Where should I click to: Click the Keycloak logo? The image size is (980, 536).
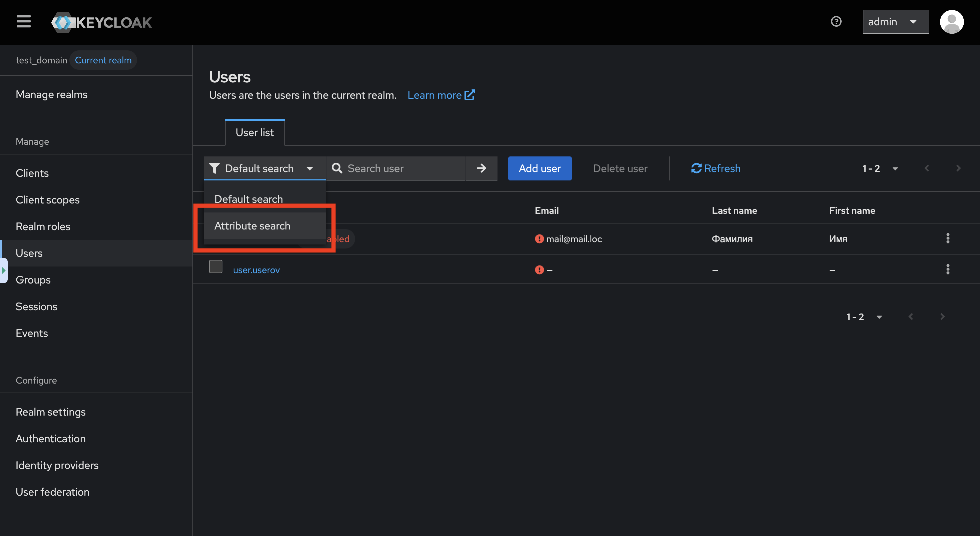tap(102, 22)
